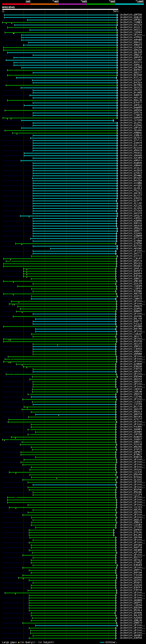
Task: Select the UniRef100_Q9SQJ4 label
Action: (131, 216)
